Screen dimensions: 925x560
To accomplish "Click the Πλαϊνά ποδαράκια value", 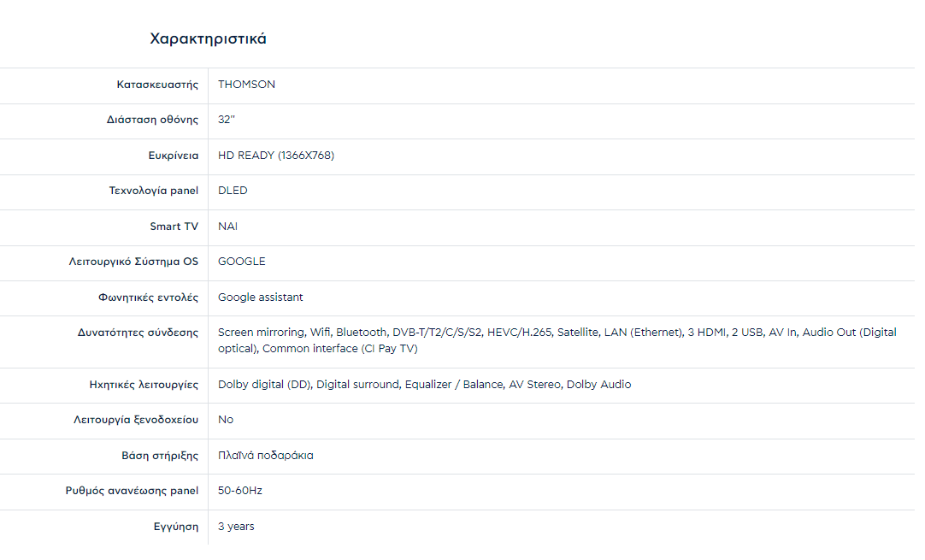I will (265, 456).
